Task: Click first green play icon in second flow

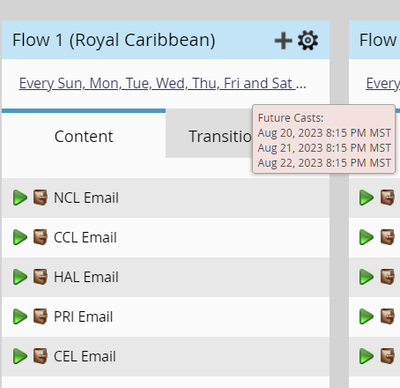Action: [366, 198]
